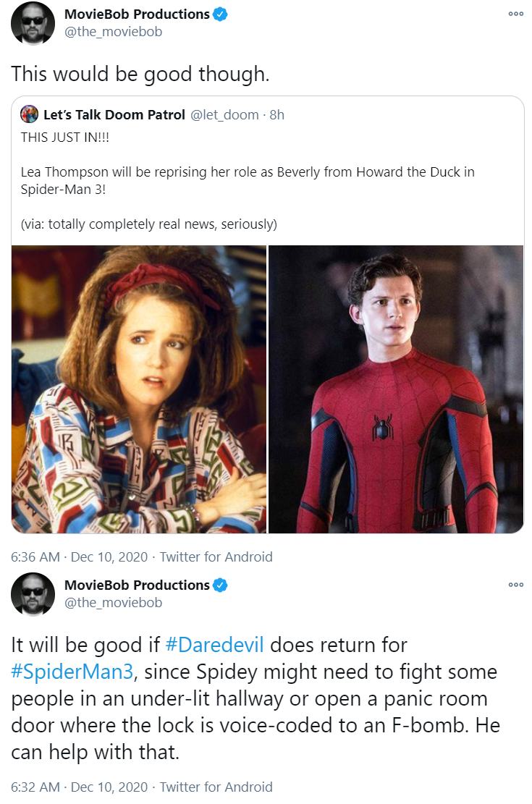Screen dimensions: 532x804
Task: Click the profile avatar on the second tweet
Action: (33, 593)
